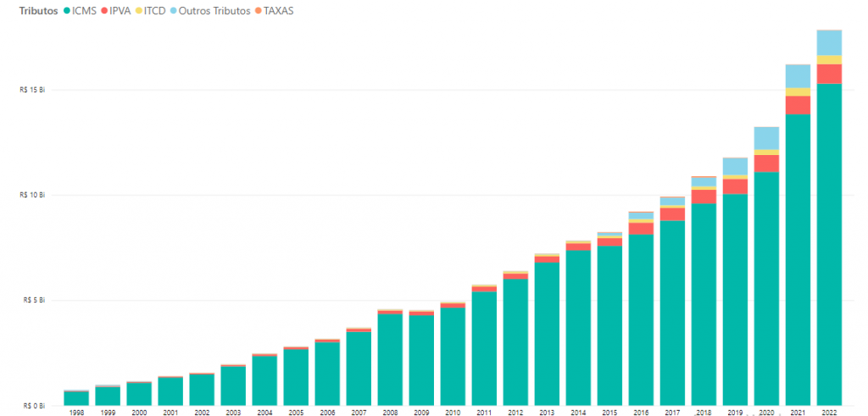868x416 pixels.
Task: Click the 2022 year label on the x-axis
Action: coord(828,412)
